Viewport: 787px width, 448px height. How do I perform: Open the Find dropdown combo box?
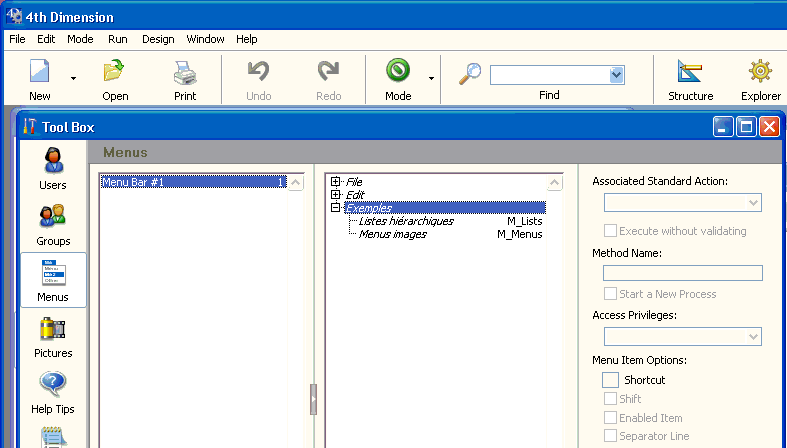point(616,75)
